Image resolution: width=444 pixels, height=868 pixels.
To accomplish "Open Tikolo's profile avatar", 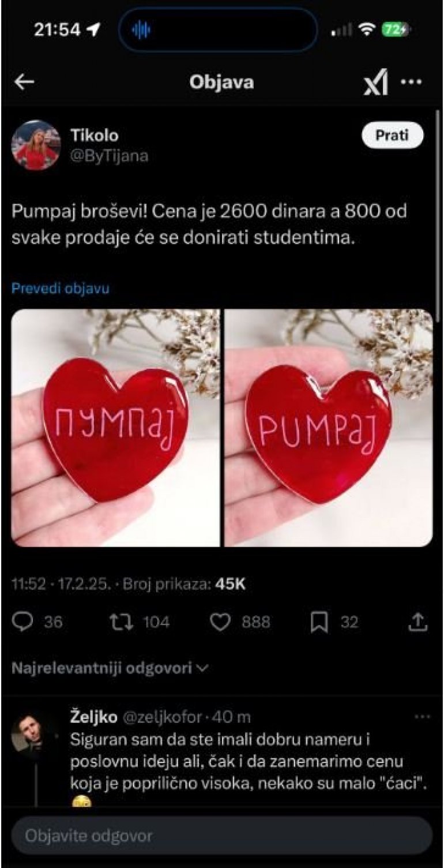I will pos(36,145).
